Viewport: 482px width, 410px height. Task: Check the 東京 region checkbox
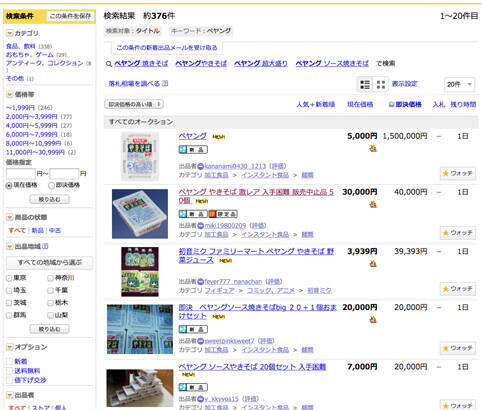9,278
